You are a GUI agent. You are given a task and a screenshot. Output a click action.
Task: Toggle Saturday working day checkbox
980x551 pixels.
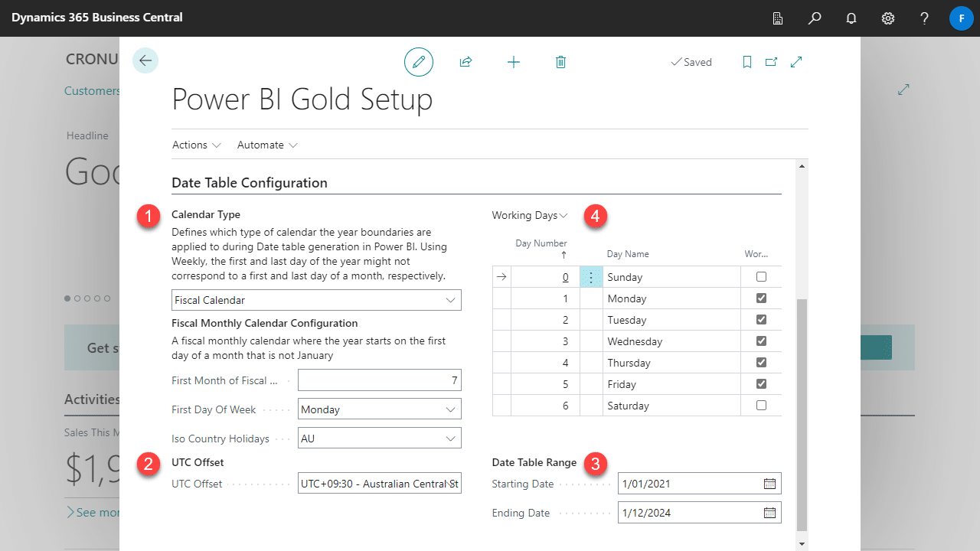761,405
